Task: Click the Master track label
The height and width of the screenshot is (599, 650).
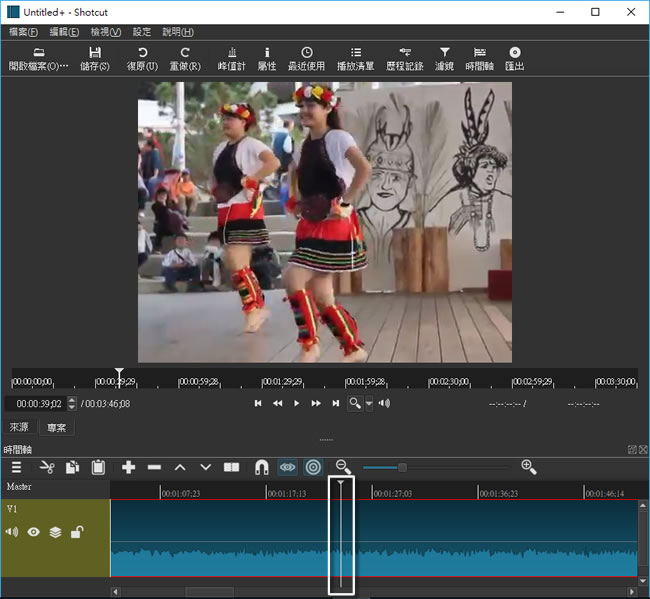Action: click(19, 487)
